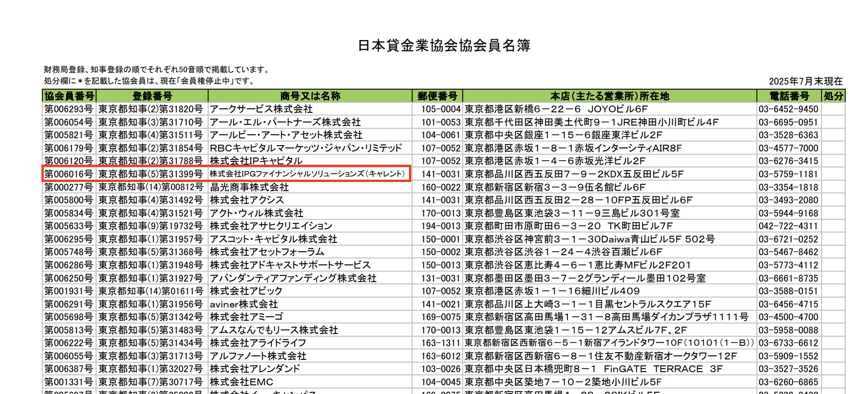Click address 東京都新宿区新宿3-3-9伍名館ビル6F

click(x=555, y=187)
